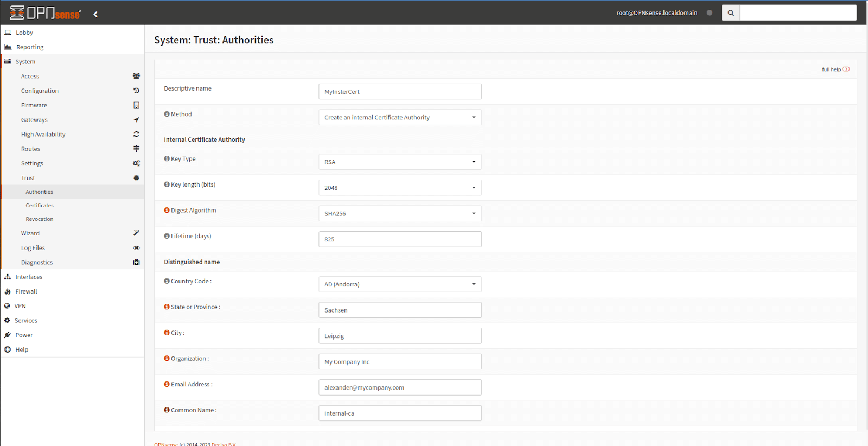Click the Access users icon in sidebar
Image resolution: width=868 pixels, height=446 pixels.
click(136, 76)
